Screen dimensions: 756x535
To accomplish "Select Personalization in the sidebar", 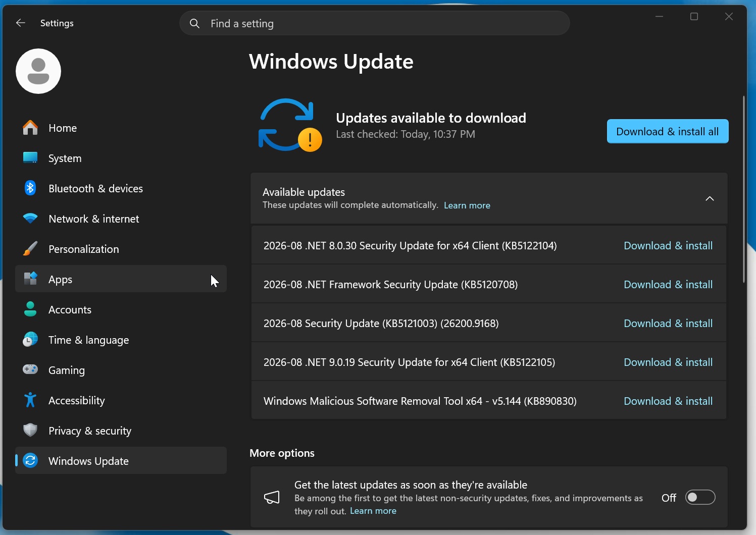I will click(121, 249).
